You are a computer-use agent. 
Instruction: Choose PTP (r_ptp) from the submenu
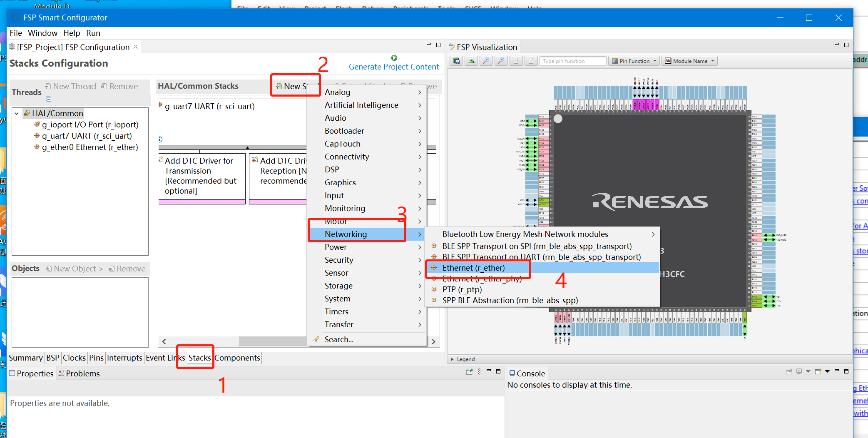(x=542, y=289)
